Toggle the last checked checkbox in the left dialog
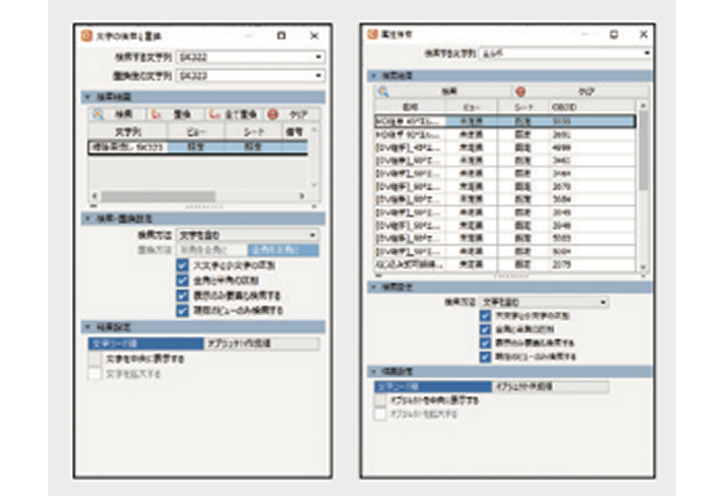Screen dimensions: 724x496 [182, 311]
